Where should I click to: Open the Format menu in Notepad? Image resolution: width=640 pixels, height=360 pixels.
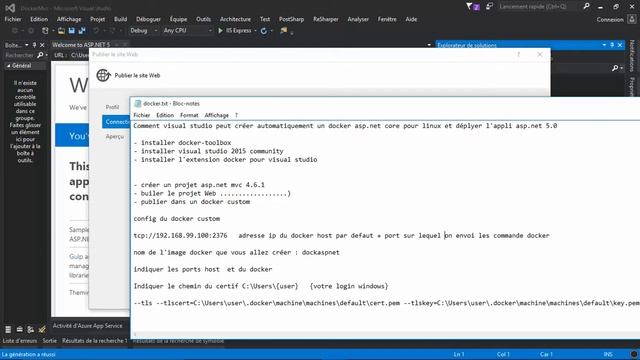[x=189, y=115]
